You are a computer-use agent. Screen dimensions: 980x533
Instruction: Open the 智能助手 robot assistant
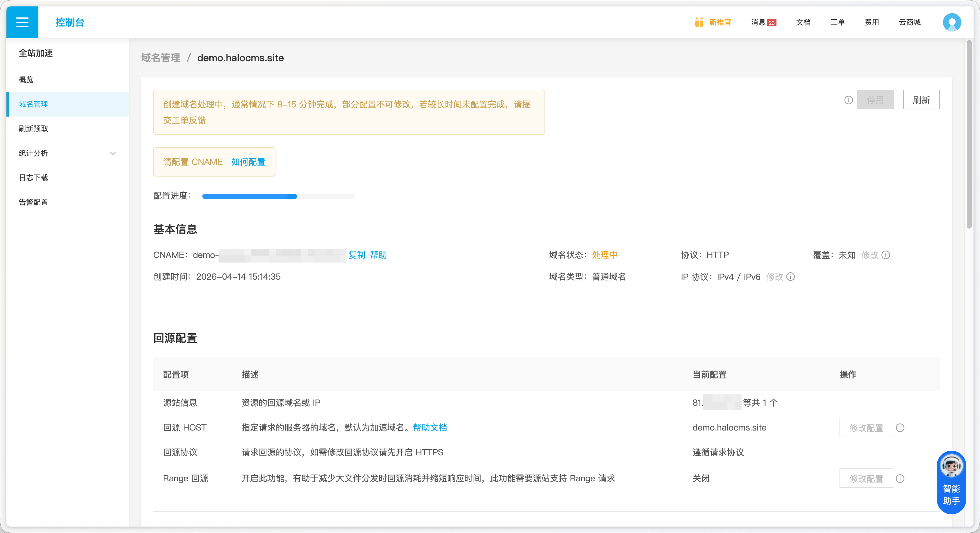pyautogui.click(x=951, y=482)
